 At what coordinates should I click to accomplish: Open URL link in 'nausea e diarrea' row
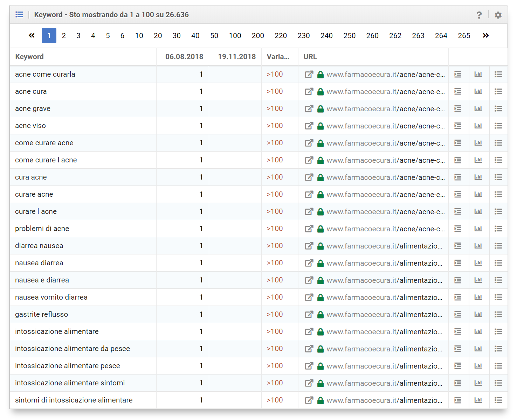click(x=384, y=280)
